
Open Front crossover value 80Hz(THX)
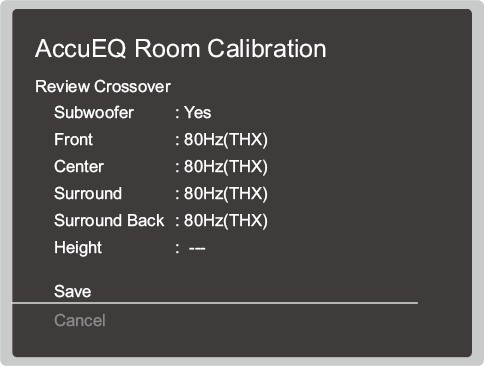point(226,139)
